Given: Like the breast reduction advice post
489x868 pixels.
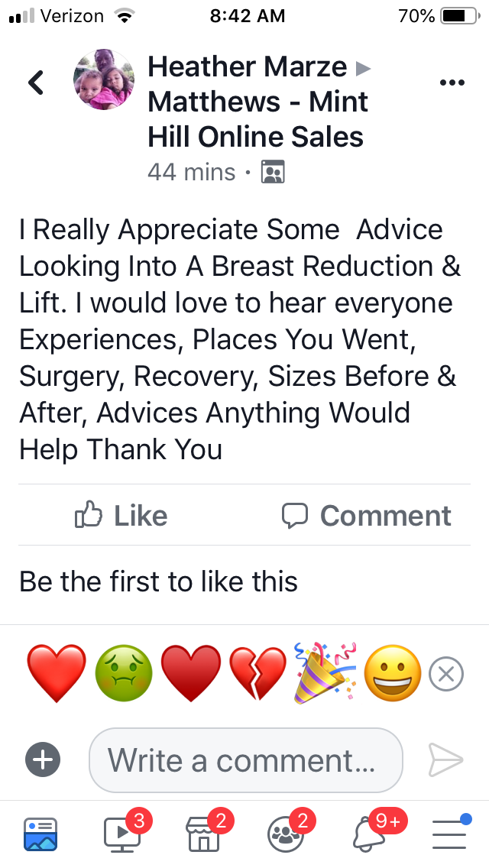Looking at the screenshot, I should pyautogui.click(x=121, y=515).
